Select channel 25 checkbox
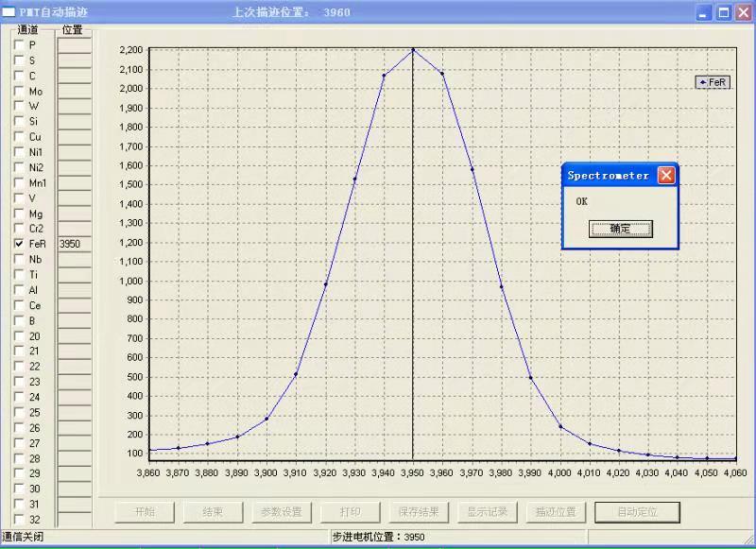The image size is (756, 549). pos(19,412)
